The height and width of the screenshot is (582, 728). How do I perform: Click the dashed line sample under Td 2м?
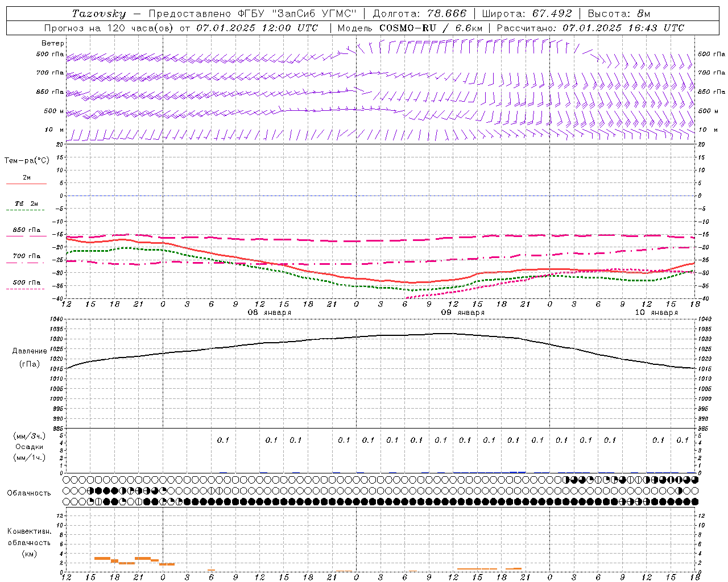(x=26, y=210)
